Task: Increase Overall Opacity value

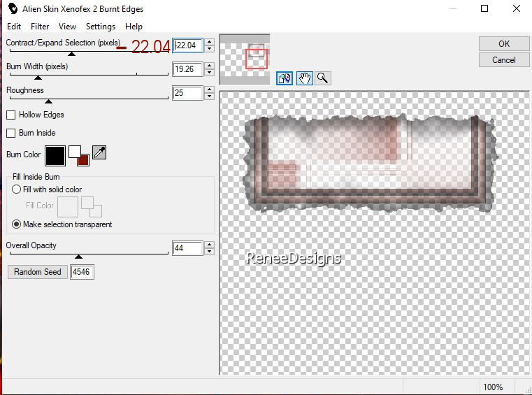Action: point(209,245)
